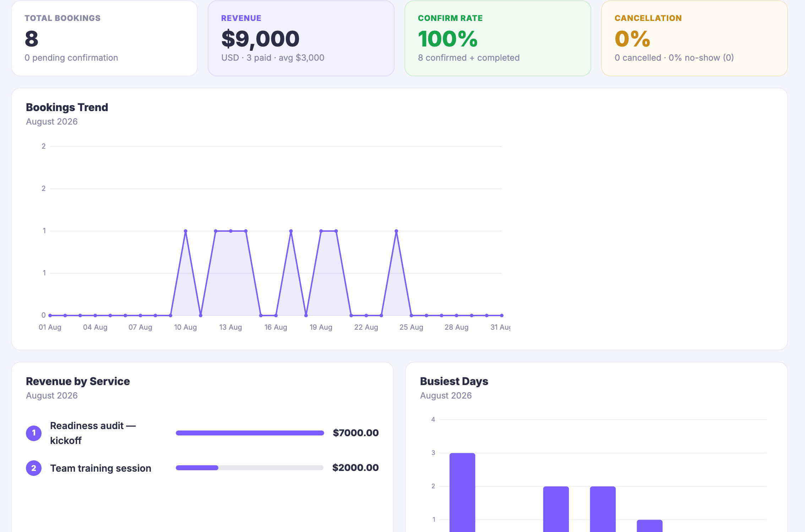Click the 01 Aug axis label
Image resolution: width=805 pixels, height=532 pixels.
point(50,327)
